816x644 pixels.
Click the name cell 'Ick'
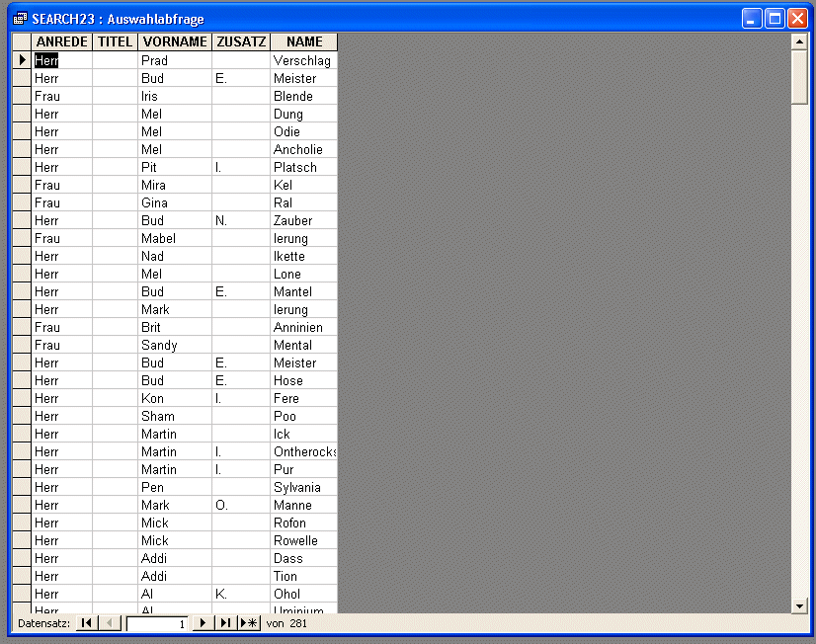pos(304,434)
